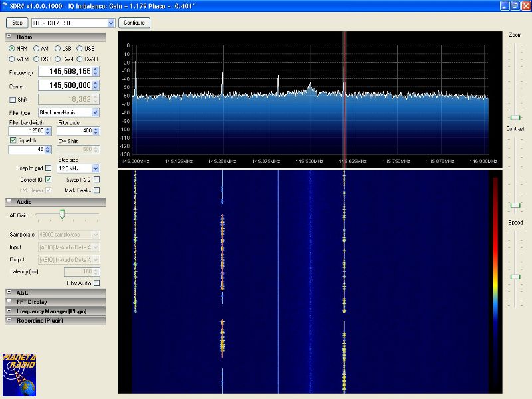Select the LSB demodulation mode
The width and height of the screenshot is (532, 399).
(57, 48)
